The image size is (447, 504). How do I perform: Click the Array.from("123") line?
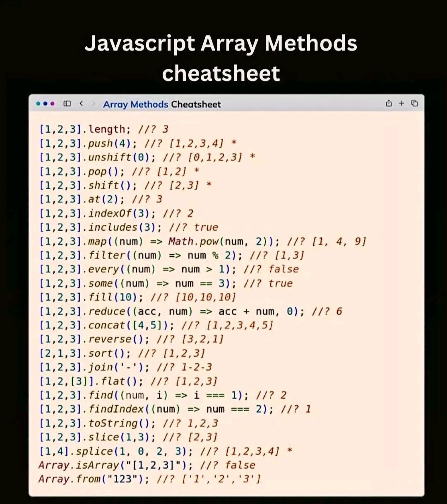coord(149,479)
